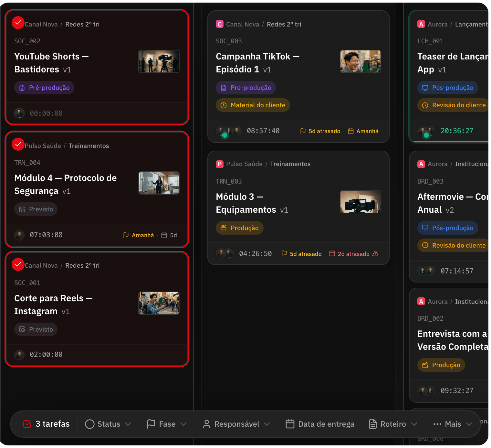The image size is (491, 448).
Task: Click the calendar icon beside 2d atrasado
Action: coord(332,253)
